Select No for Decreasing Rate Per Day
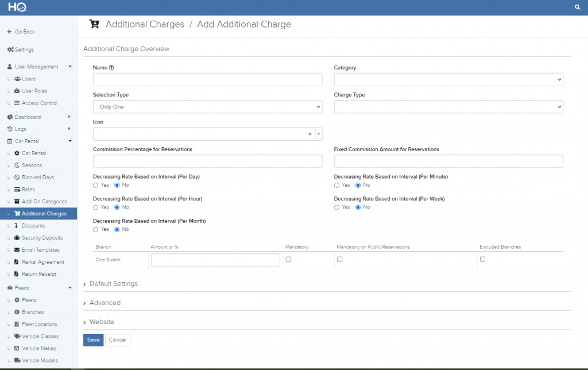 coord(117,186)
